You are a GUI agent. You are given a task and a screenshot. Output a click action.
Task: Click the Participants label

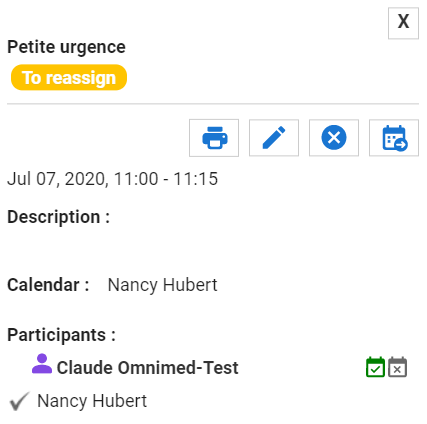[61, 335]
